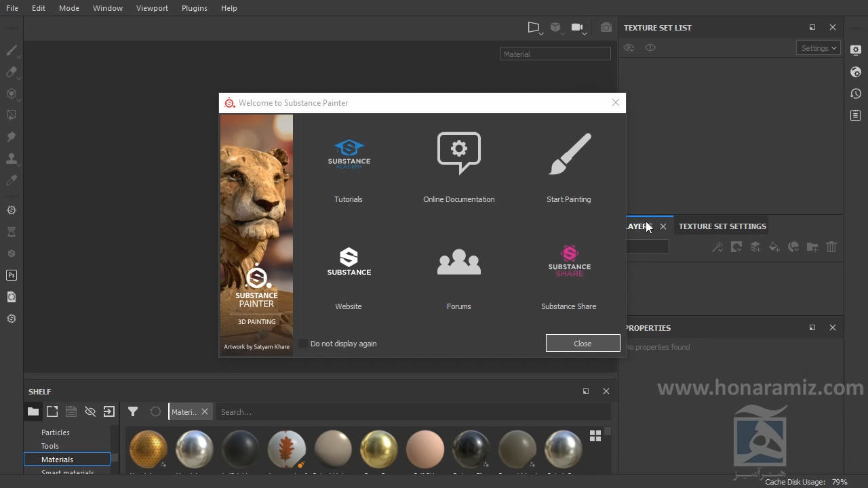Open the Log clipboard icon
The height and width of the screenshot is (488, 868).
856,115
